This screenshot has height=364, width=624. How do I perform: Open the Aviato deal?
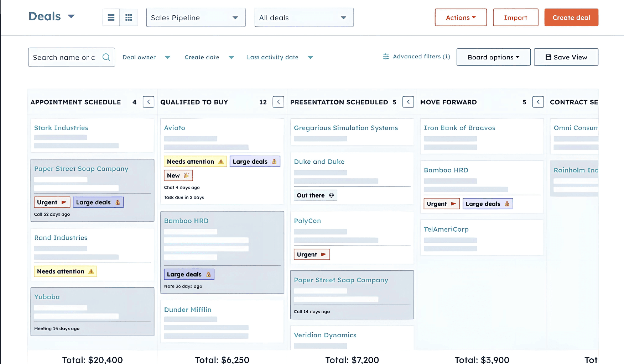coord(175,128)
